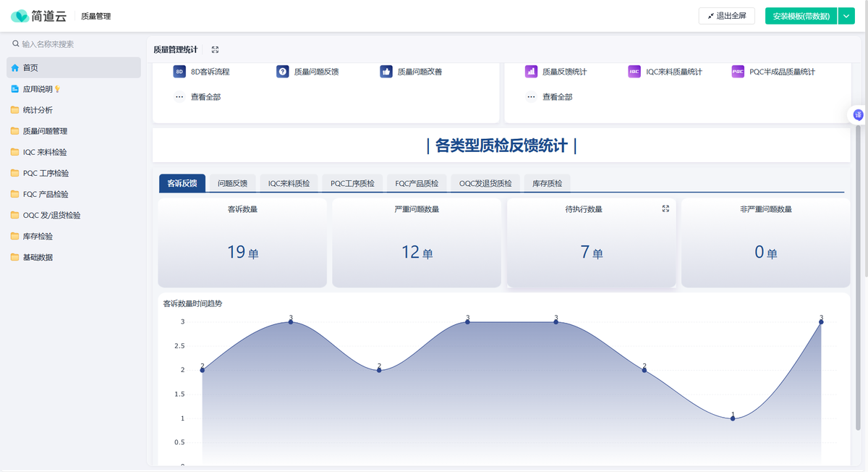Click the folder icon beside 库存检验
Viewport: 868px width, 472px height.
coord(15,236)
